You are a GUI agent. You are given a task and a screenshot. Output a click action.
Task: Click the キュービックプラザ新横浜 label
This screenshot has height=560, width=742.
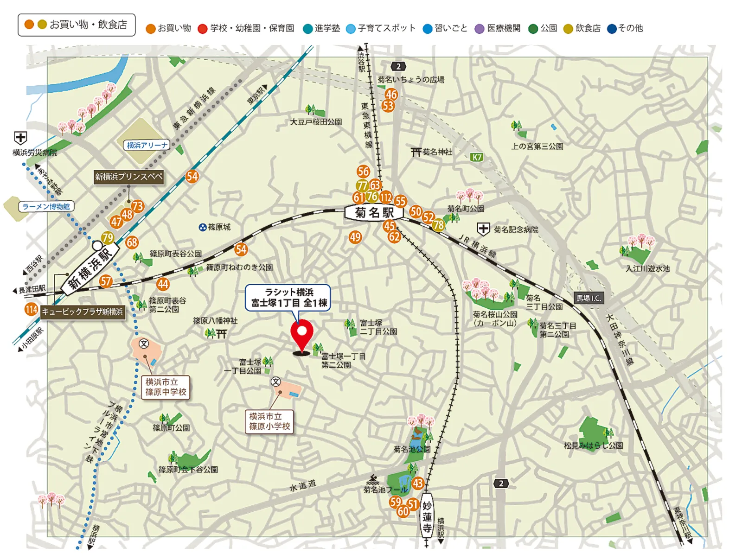tap(83, 312)
